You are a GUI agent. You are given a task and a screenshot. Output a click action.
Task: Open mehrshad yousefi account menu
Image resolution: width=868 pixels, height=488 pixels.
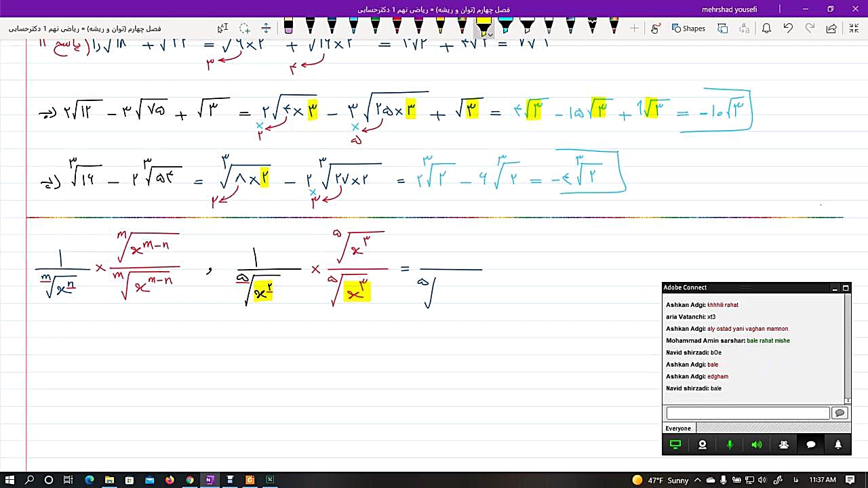730,9
